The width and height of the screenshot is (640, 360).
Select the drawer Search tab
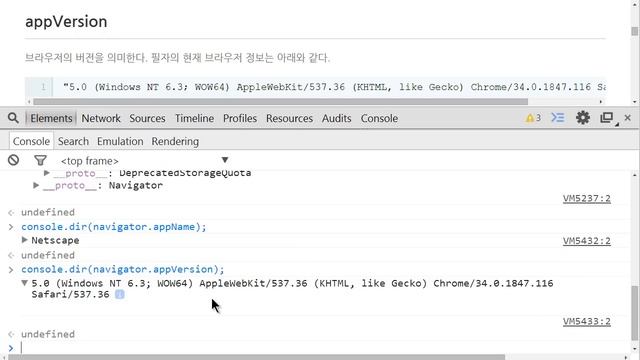73,141
